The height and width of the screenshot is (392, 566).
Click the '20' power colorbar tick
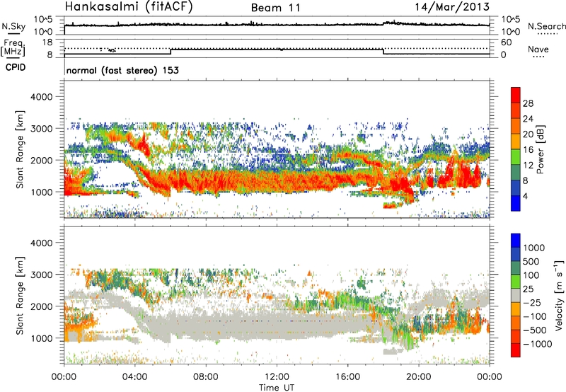528,134
